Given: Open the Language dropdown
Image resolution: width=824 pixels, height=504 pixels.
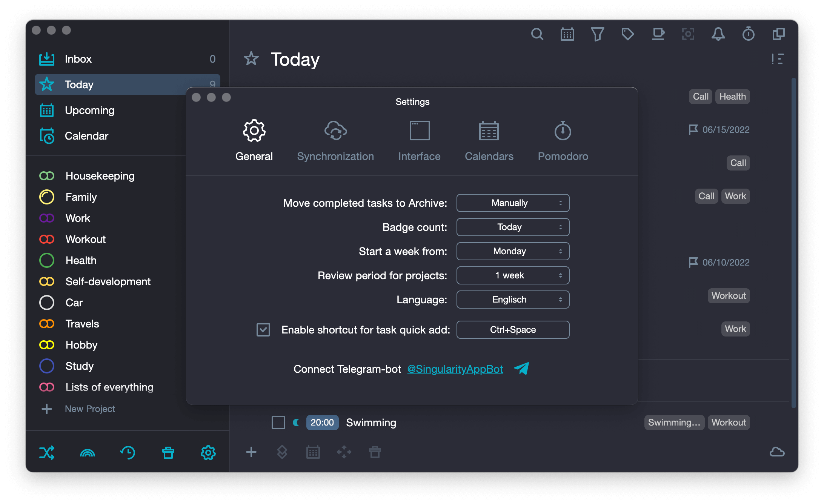Looking at the screenshot, I should (513, 300).
